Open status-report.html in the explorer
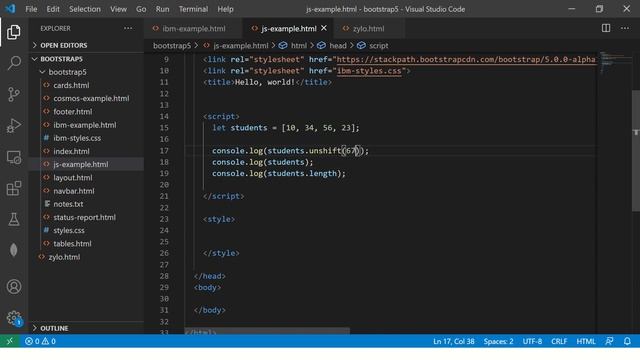Viewport: 640px width, 360px height. tap(84, 217)
